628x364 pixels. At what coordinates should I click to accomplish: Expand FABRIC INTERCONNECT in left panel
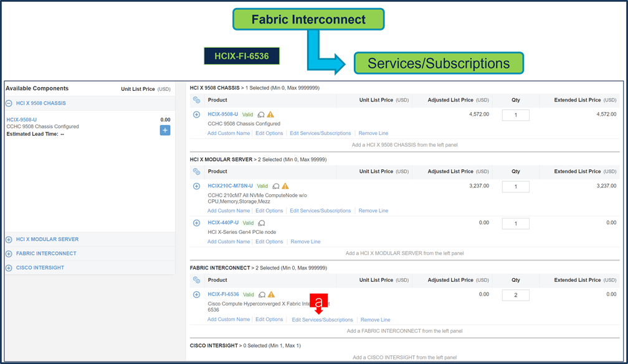9,254
